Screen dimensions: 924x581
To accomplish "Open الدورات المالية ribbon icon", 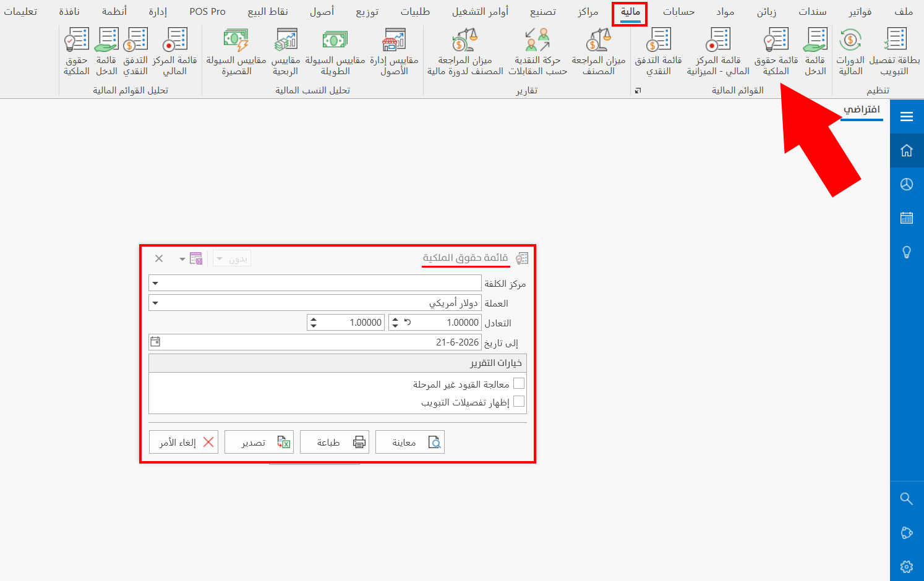I will pos(850,52).
